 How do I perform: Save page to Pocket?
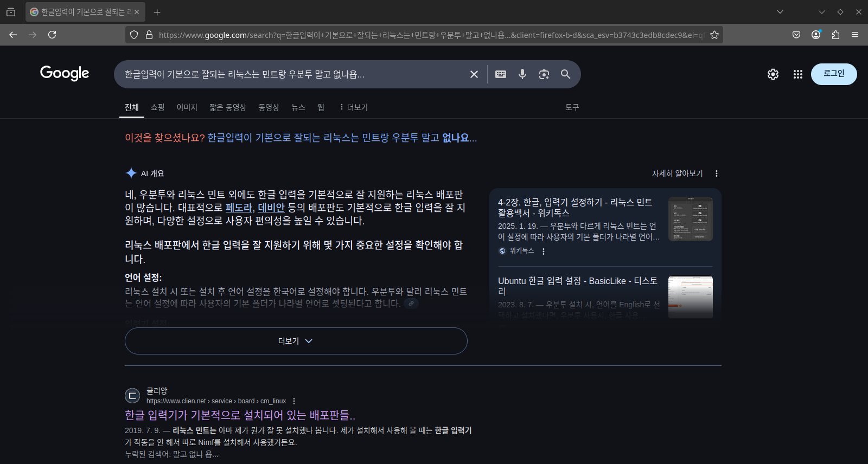coord(796,35)
